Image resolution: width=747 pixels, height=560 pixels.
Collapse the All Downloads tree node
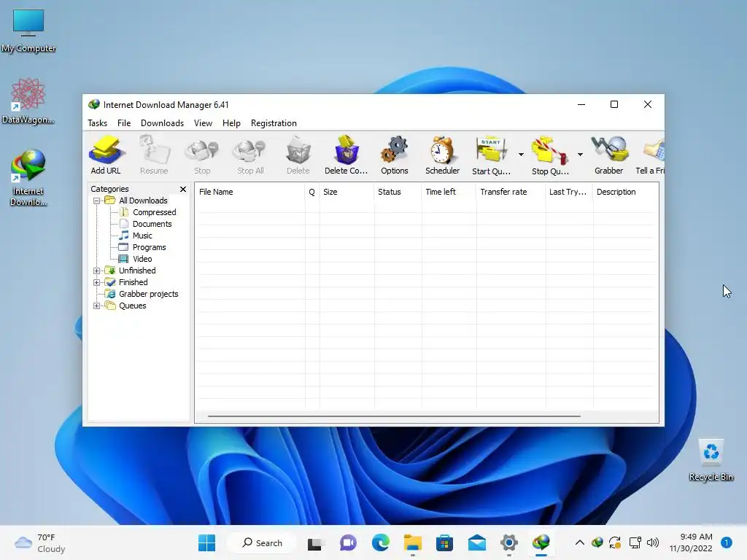(97, 201)
